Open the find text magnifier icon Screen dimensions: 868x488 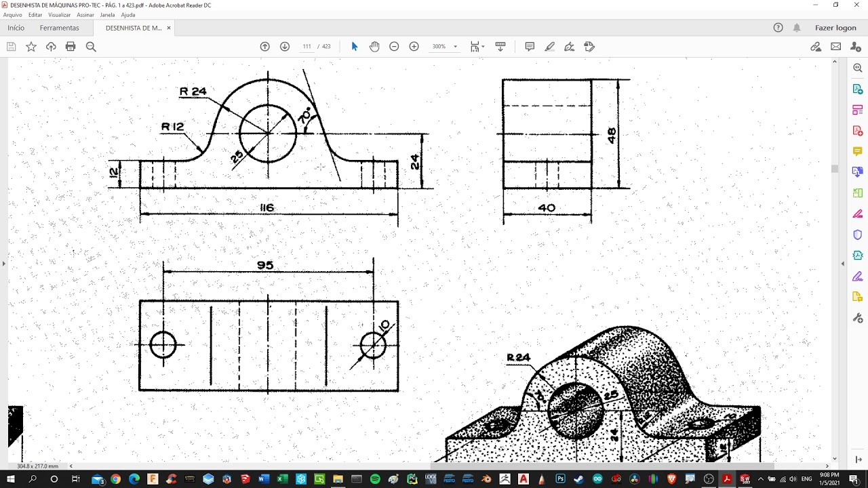coord(91,47)
